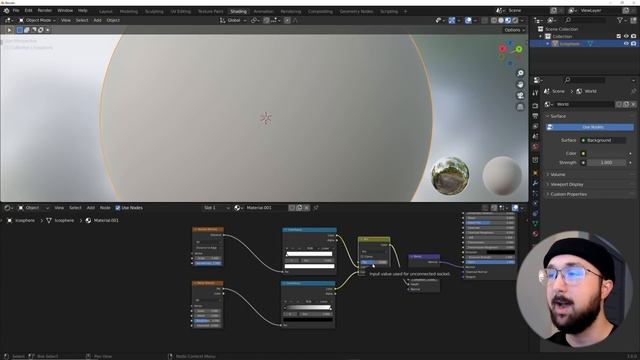
Task: Open the Help menu
Action: 83,11
